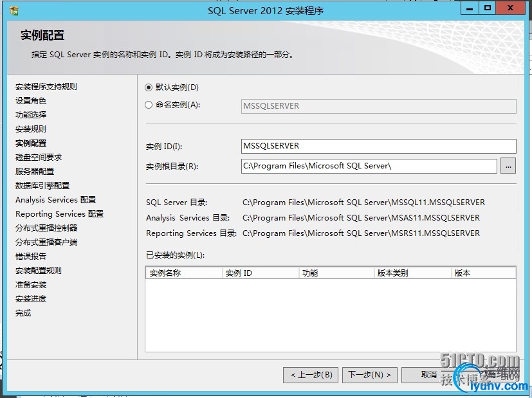Select the Reporting Services 配置 step
532x398 pixels.
(x=59, y=214)
